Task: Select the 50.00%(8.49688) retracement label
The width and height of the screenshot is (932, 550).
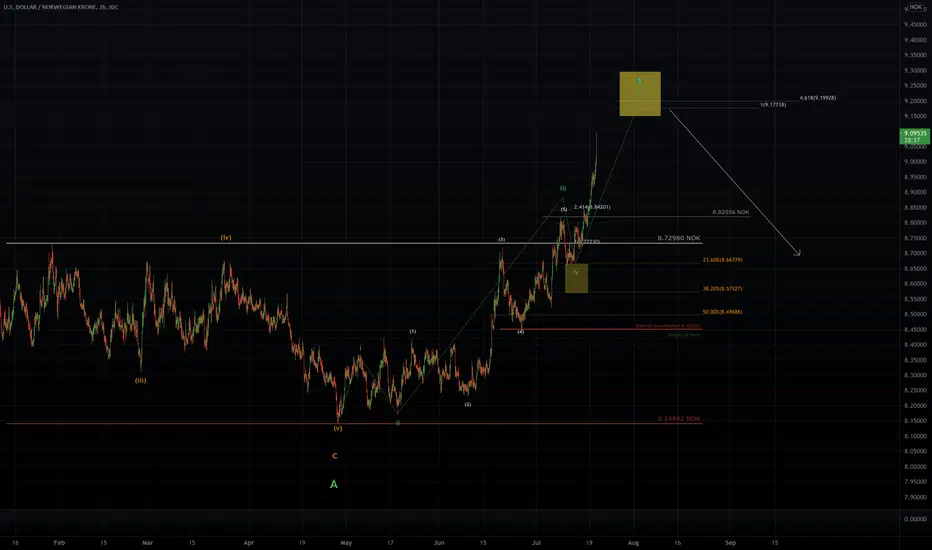Action: click(722, 312)
